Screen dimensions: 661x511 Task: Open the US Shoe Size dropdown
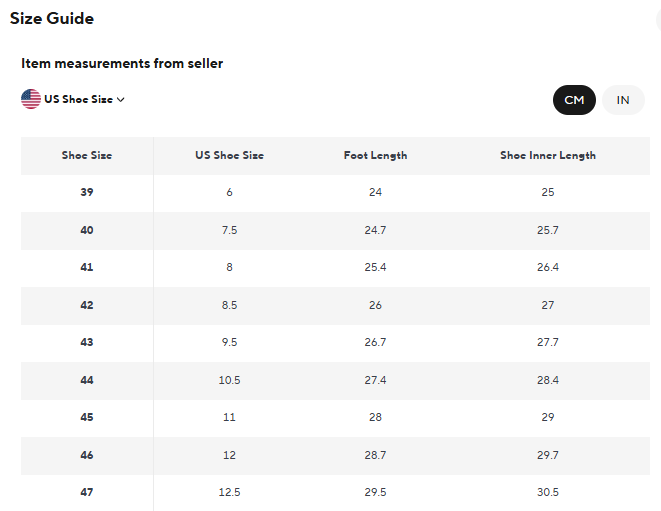(x=78, y=100)
